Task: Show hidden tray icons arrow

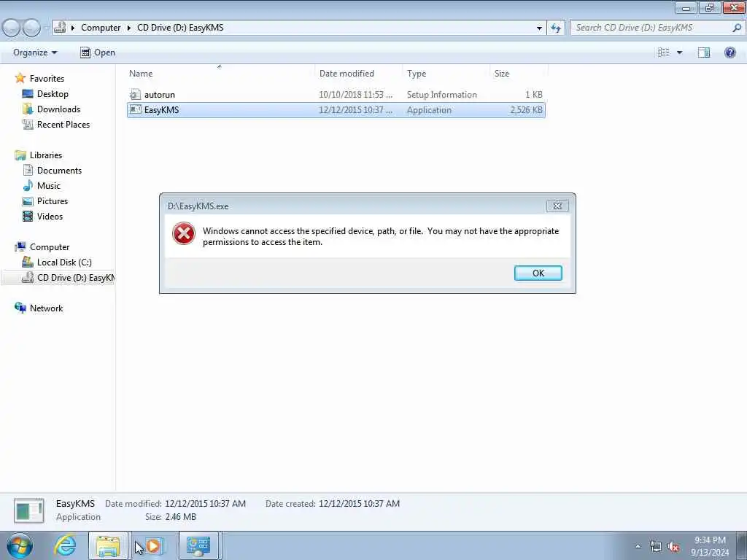Action: pos(638,546)
